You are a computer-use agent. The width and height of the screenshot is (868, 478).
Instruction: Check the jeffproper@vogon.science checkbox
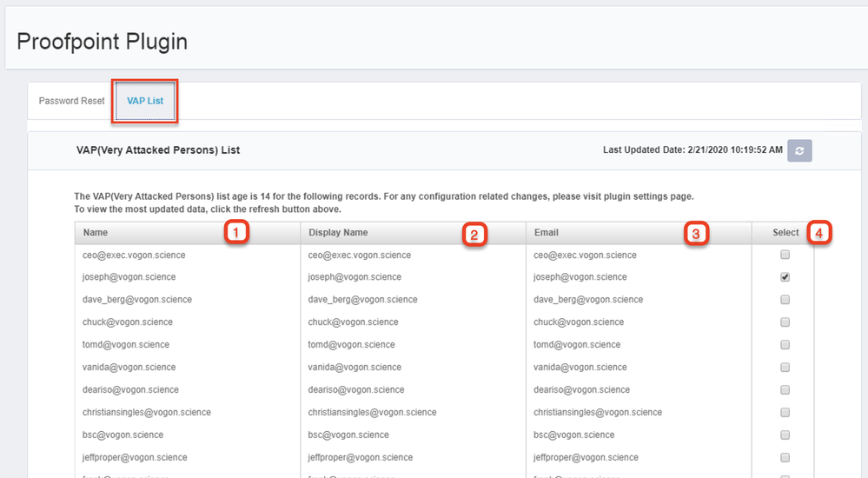[x=785, y=457]
